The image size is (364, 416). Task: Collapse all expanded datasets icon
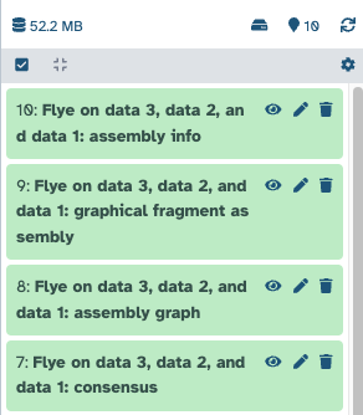(60, 65)
